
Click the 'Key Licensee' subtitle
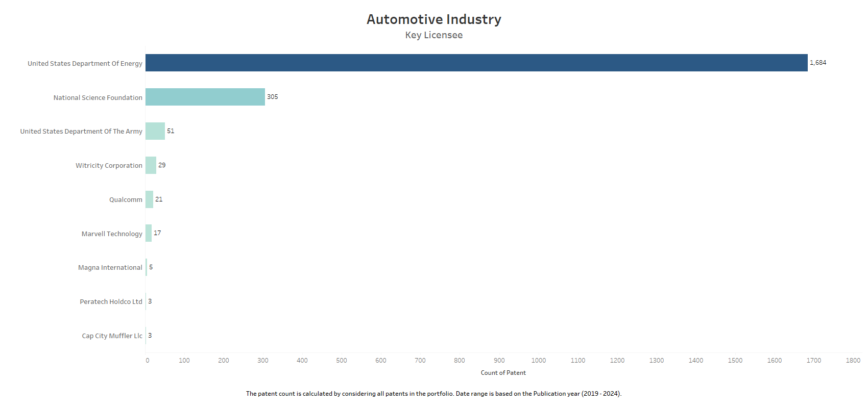click(x=433, y=35)
